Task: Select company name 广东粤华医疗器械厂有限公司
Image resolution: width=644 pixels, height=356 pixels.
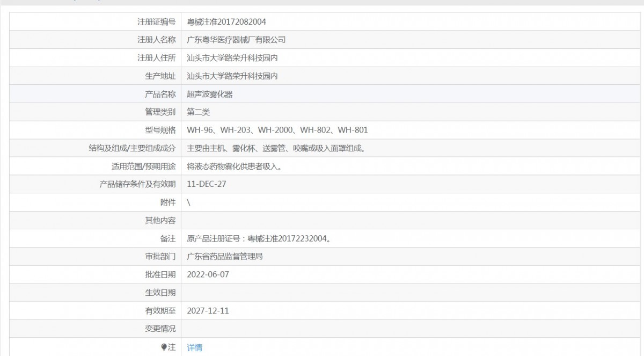Action: [236, 40]
